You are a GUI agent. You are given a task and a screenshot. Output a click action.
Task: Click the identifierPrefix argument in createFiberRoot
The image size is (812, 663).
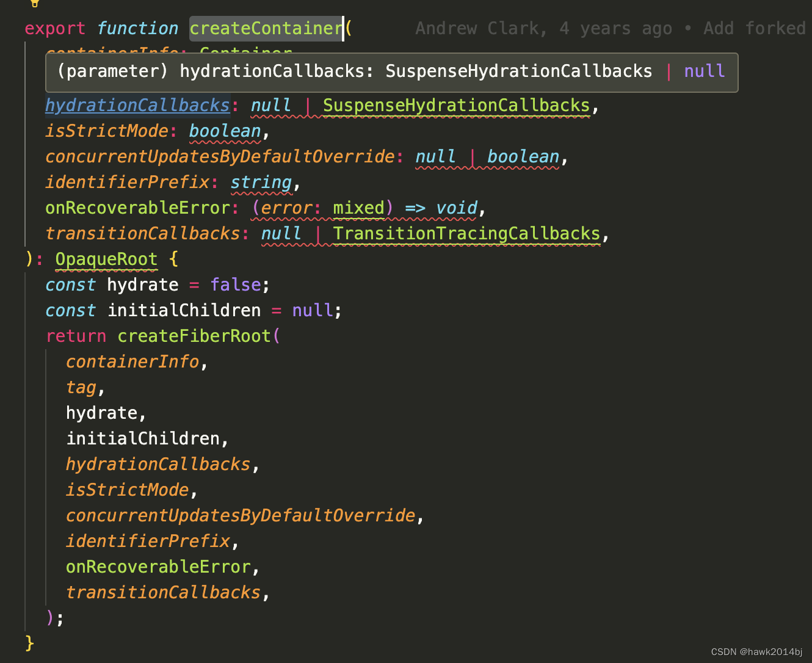(148, 542)
